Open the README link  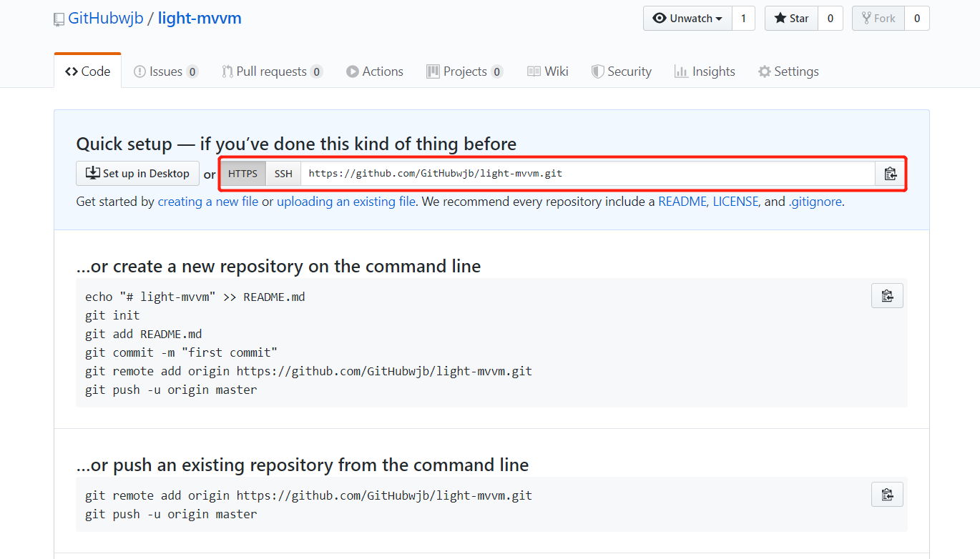(682, 202)
